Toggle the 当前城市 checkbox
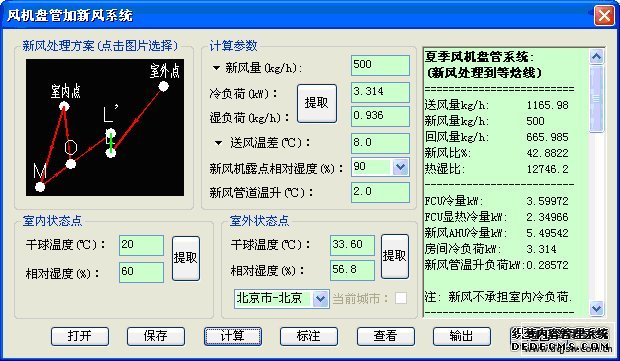 (x=401, y=298)
